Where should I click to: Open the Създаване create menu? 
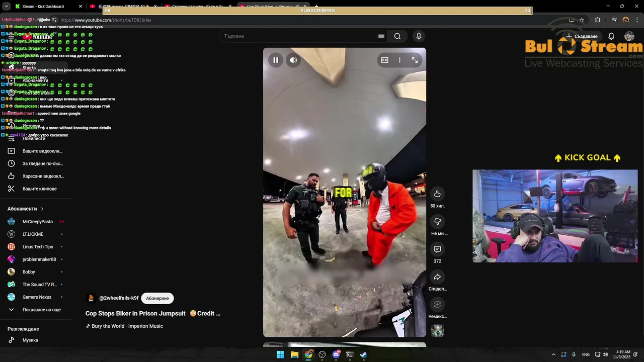pos(582,36)
